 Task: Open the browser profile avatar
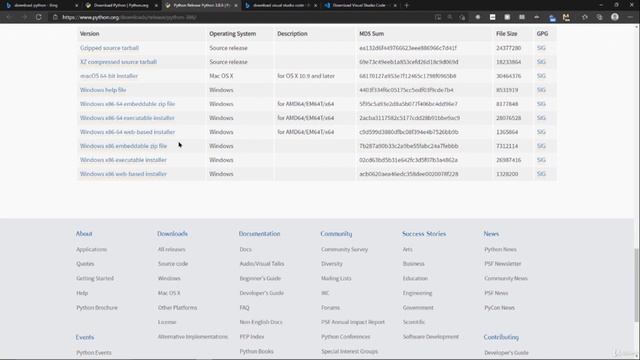point(615,17)
